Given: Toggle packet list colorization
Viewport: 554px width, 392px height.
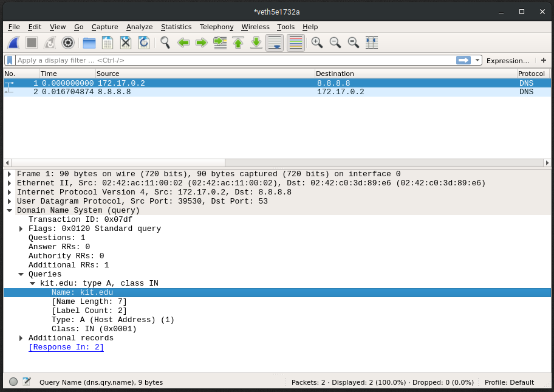Looking at the screenshot, I should coord(296,43).
